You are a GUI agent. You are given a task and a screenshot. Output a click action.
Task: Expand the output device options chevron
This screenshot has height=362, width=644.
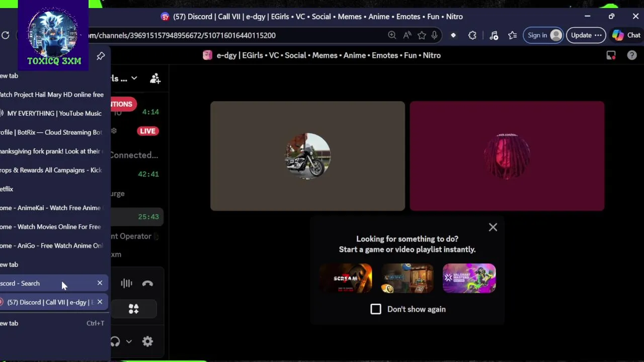[x=129, y=341]
